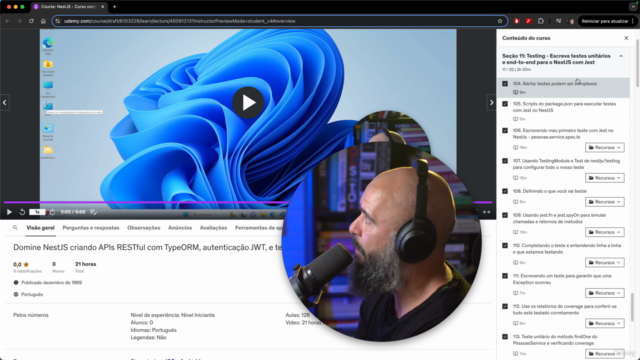Toggle checkbox for lecture 109 Usando jest.fn
The width and height of the screenshot is (640, 360).
(505, 215)
